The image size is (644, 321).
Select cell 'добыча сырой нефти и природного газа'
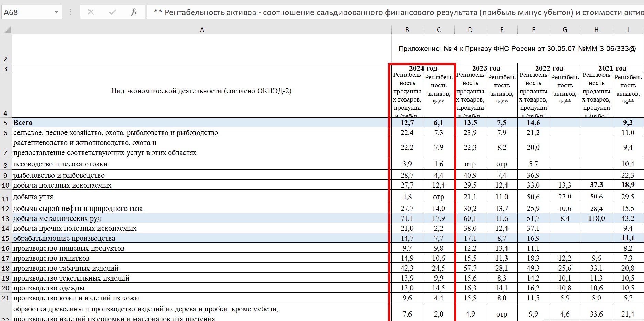pos(202,209)
